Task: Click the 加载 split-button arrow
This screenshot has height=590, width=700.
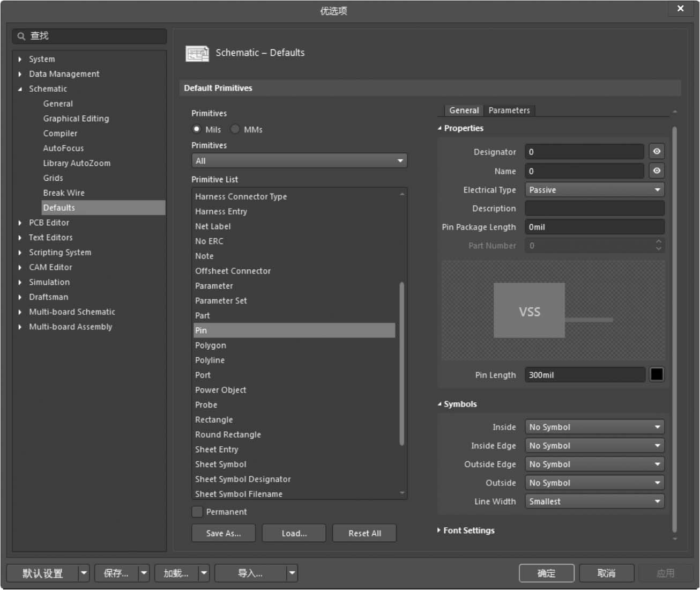Action: (x=204, y=573)
